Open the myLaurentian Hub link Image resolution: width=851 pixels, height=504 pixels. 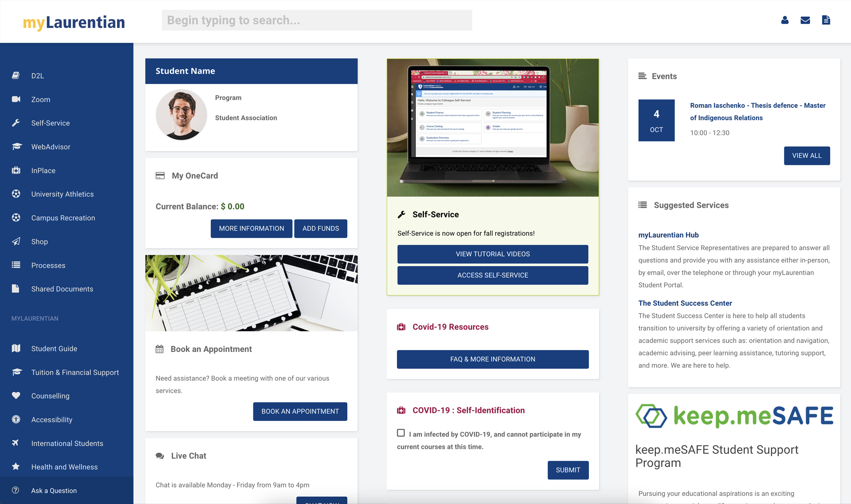click(x=669, y=235)
